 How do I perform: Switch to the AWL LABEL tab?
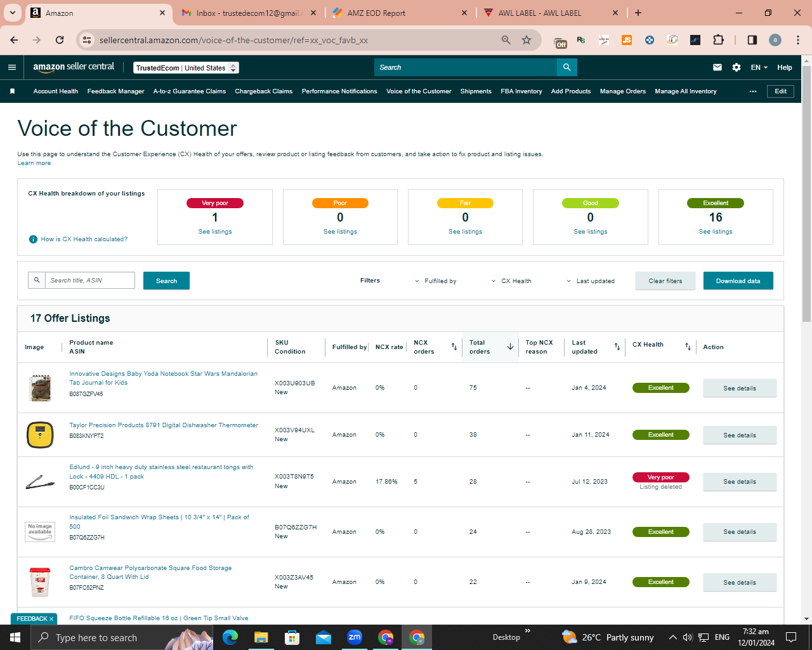point(551,13)
